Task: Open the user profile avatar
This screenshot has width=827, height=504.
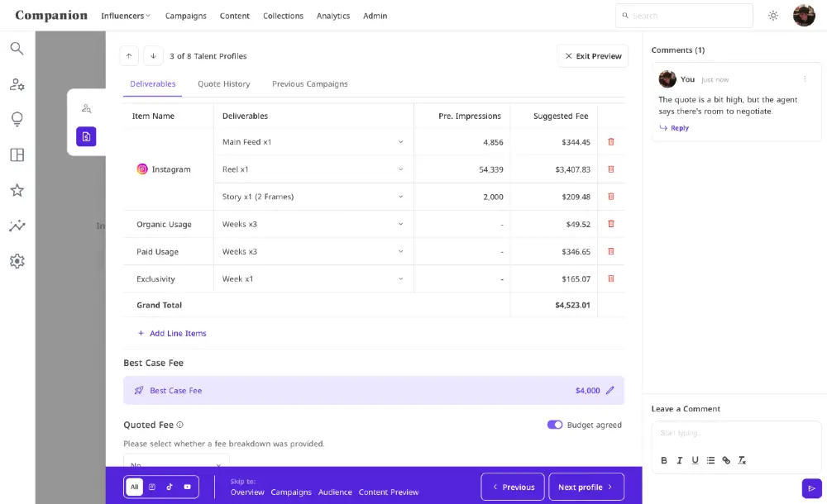Action: [804, 16]
